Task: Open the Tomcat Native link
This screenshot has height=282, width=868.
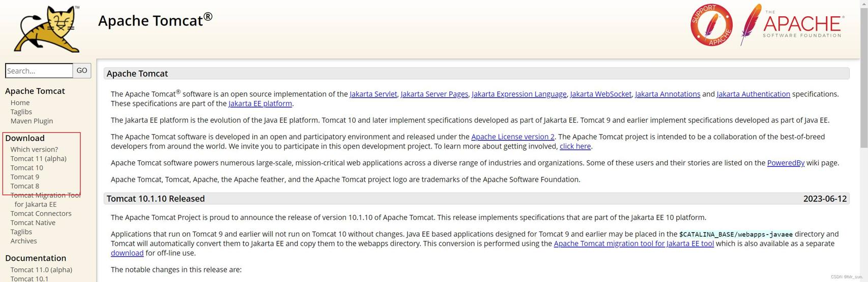Action: (x=33, y=223)
